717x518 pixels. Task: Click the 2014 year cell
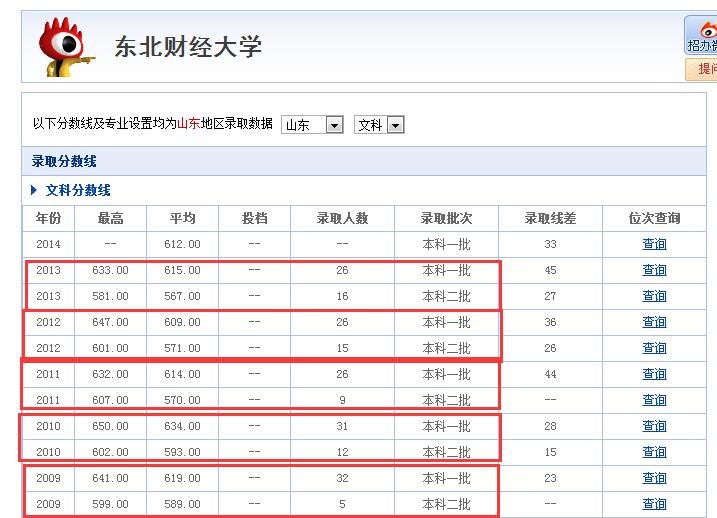point(48,244)
